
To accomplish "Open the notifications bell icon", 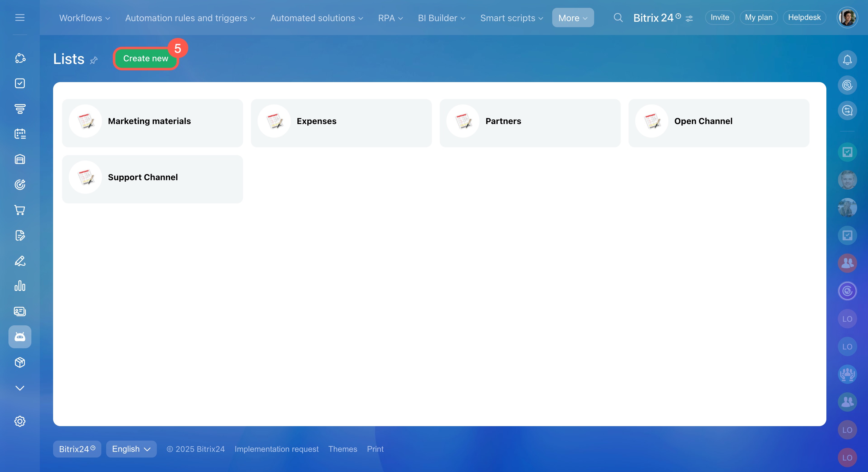I will (x=847, y=60).
